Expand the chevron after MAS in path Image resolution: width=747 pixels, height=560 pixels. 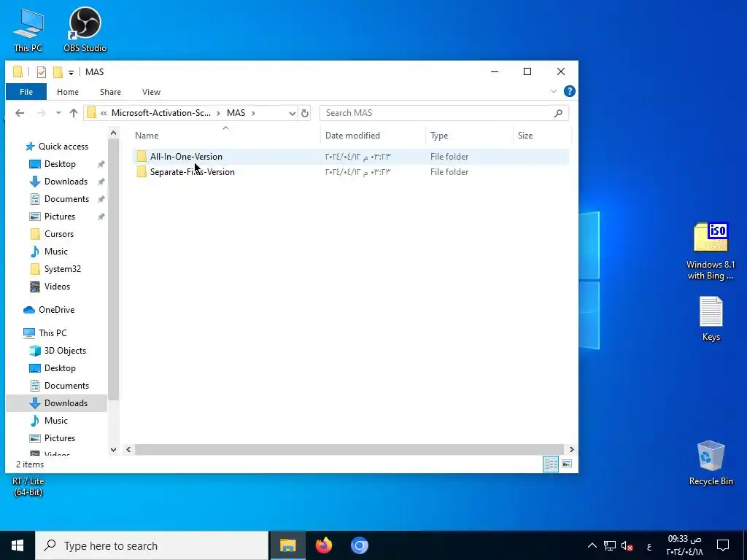tap(253, 113)
